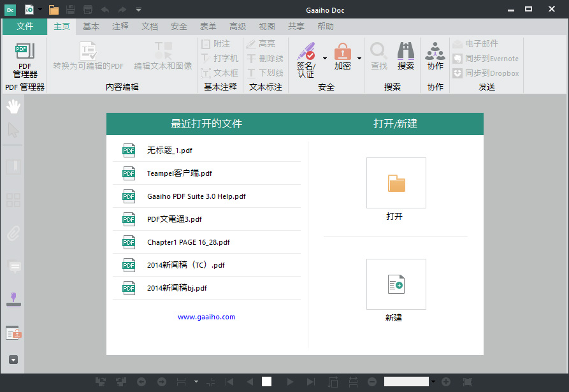Click the 新建 document button
This screenshot has height=392, width=569.
(396, 284)
